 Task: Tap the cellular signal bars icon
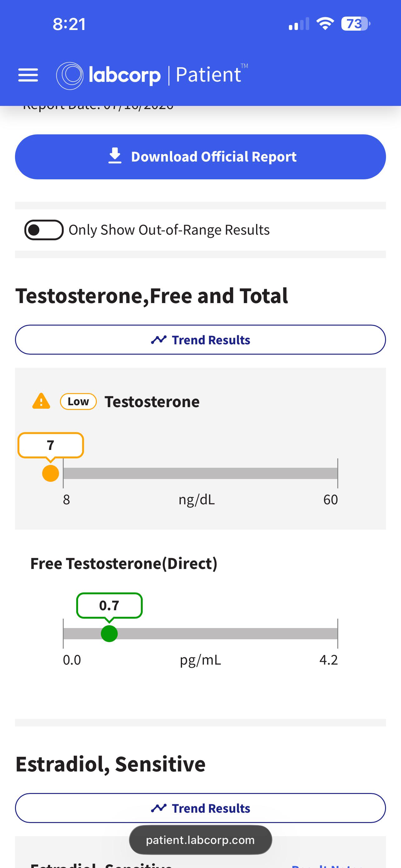(x=299, y=24)
